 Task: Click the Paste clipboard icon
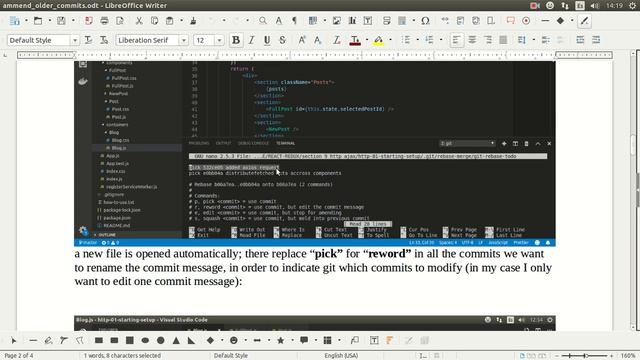[169, 21]
